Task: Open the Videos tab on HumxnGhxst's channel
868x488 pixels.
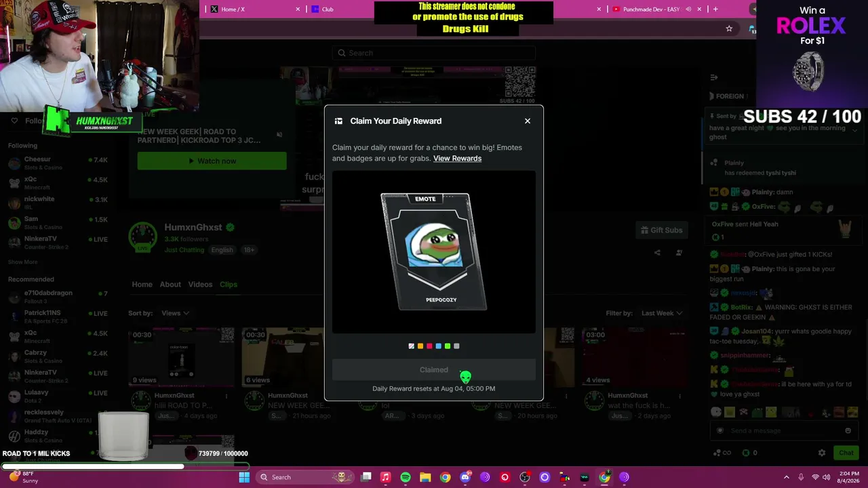Action: click(200, 284)
